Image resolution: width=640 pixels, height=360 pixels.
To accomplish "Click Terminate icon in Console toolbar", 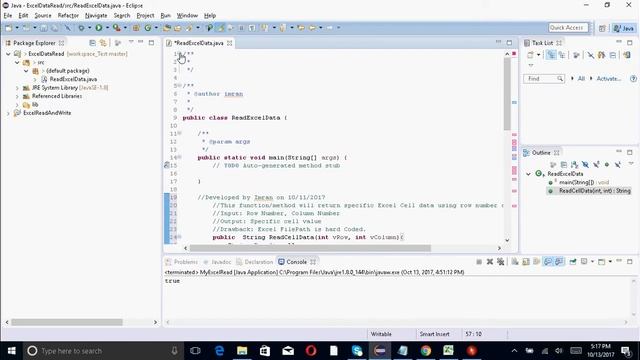I will tap(479, 262).
